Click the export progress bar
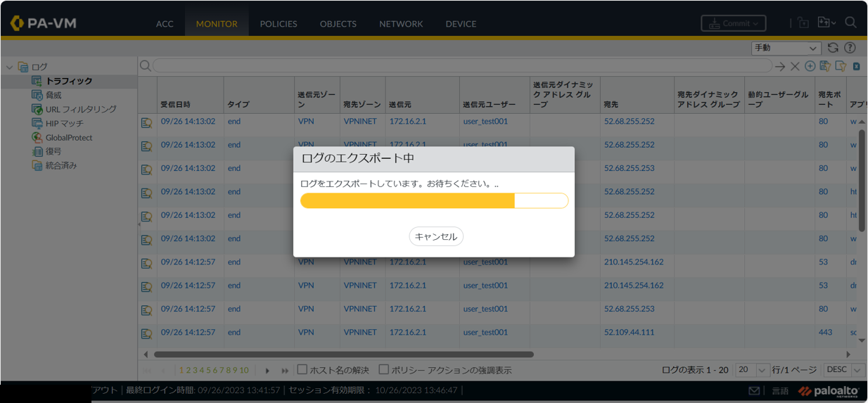Viewport: 868px width, 403px height. click(434, 201)
